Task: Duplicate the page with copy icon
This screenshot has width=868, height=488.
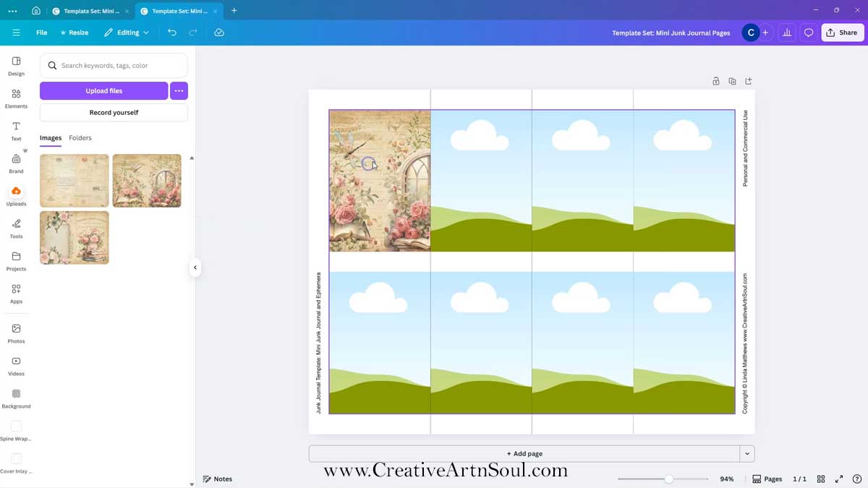Action: click(732, 82)
